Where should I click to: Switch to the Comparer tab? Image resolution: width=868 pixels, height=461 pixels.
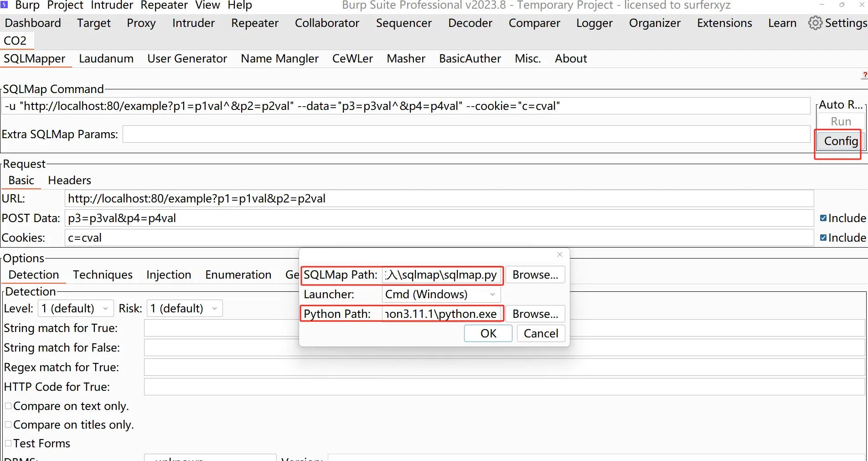[x=534, y=23]
